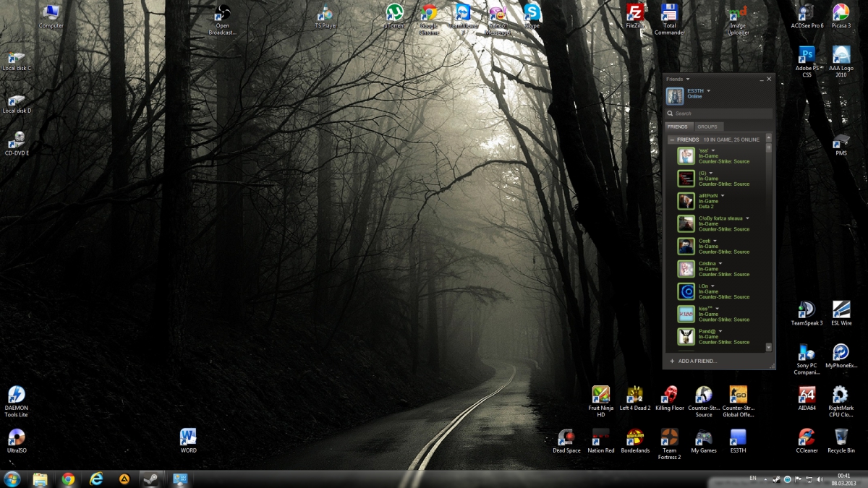868x488 pixels.
Task: Open the TeamSpeak 3 desktop icon
Action: pos(806,310)
